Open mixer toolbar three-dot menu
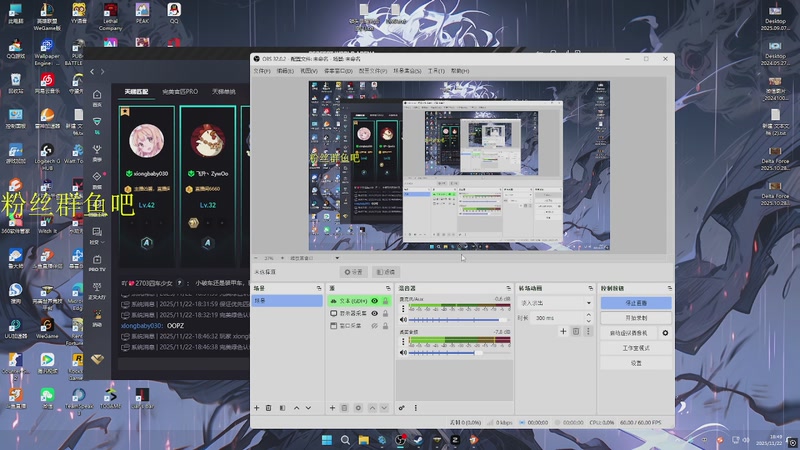Screen dimensions: 800x450 click(416, 408)
